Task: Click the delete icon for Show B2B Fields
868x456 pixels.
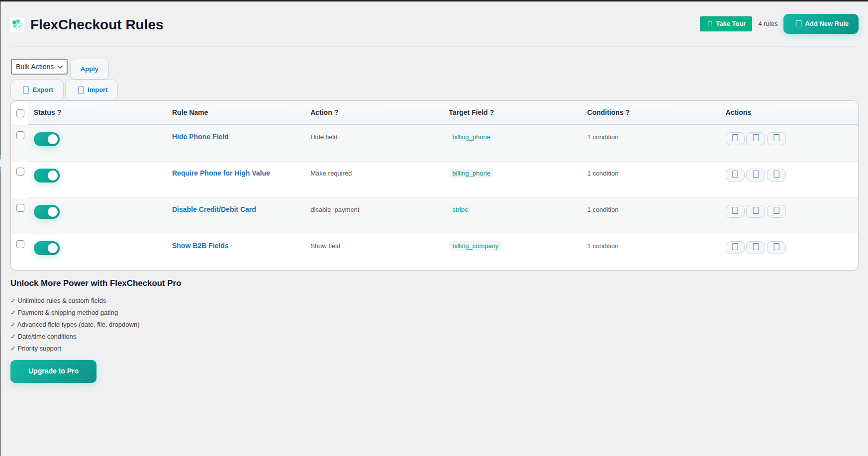Action: click(776, 247)
